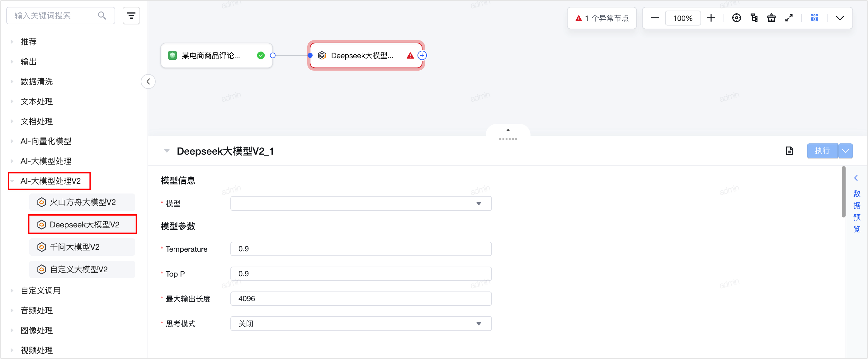Zoom out the canvas
The height and width of the screenshot is (359, 868).
tap(655, 18)
